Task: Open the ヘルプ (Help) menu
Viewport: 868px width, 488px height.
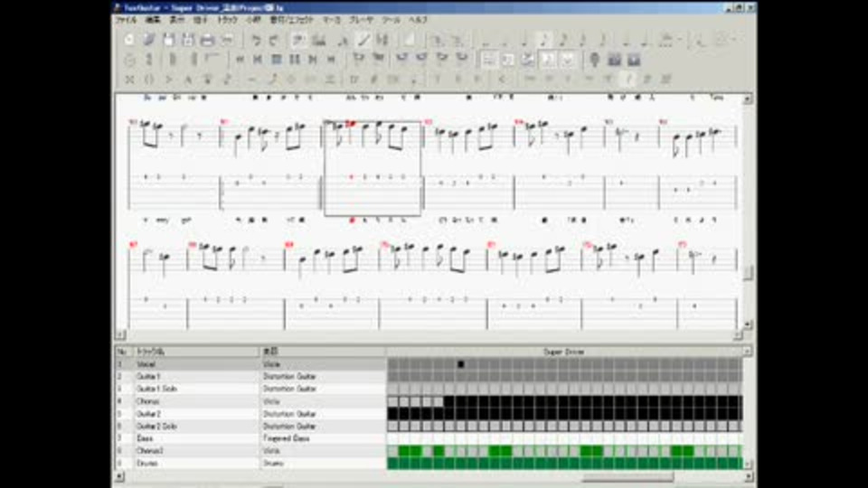Action: click(x=418, y=20)
